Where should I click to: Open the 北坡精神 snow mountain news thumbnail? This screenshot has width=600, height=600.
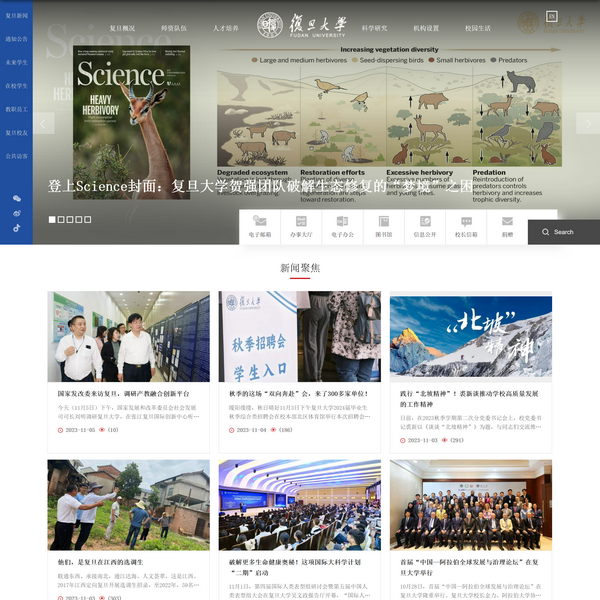(470, 337)
